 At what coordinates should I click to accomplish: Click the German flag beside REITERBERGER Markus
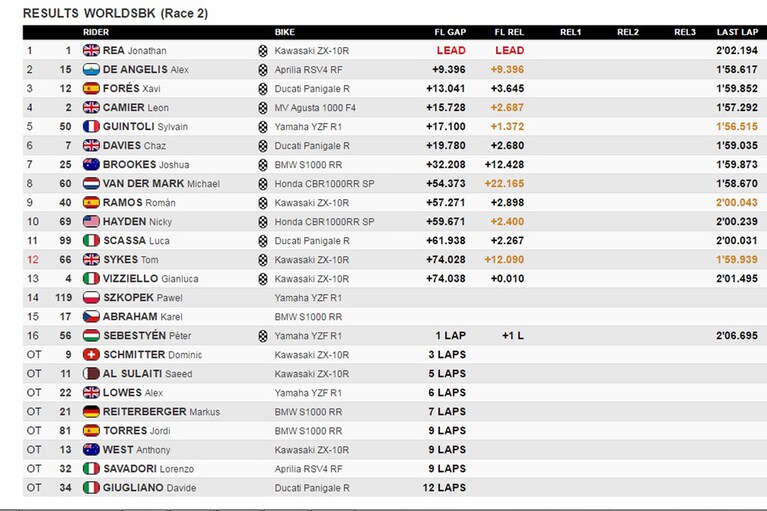tap(91, 412)
